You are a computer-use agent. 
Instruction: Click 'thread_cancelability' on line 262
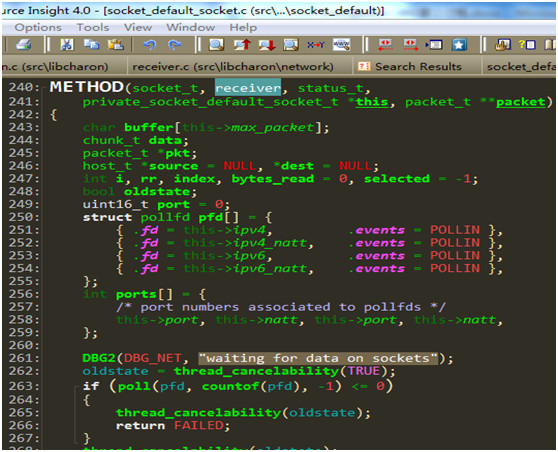tap(256, 371)
